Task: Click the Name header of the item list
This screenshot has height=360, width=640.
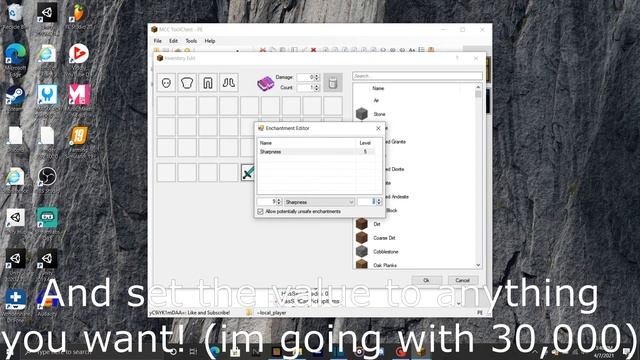Action: click(378, 88)
